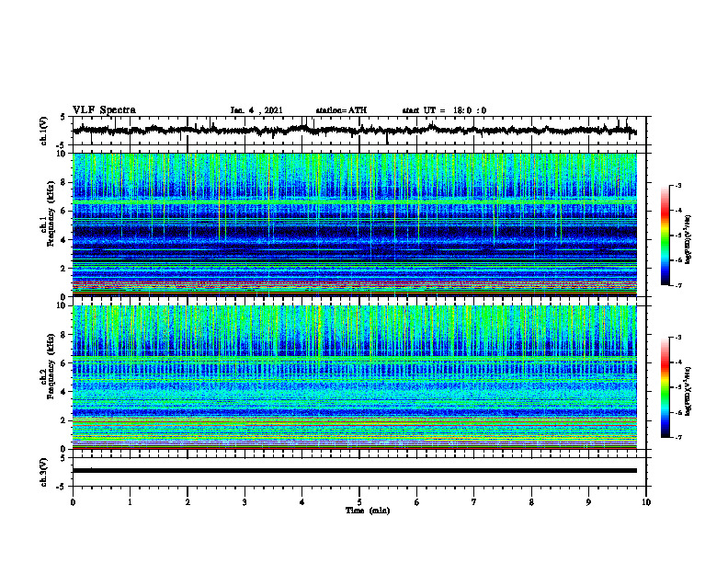Select the ch.3(V) axis label at bottom

pyautogui.click(x=44, y=472)
